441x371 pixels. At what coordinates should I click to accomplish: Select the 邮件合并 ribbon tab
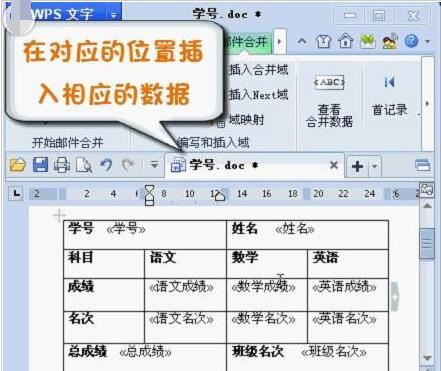click(x=247, y=42)
